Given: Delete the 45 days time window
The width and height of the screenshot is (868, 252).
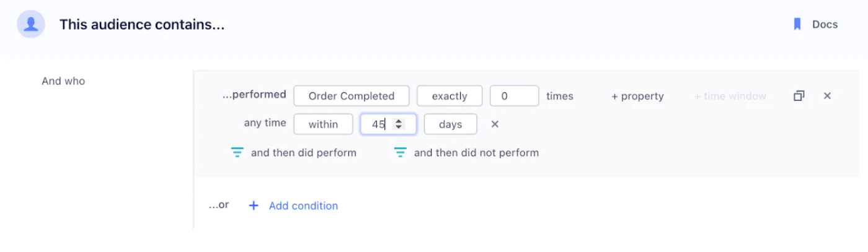Looking at the screenshot, I should (495, 124).
